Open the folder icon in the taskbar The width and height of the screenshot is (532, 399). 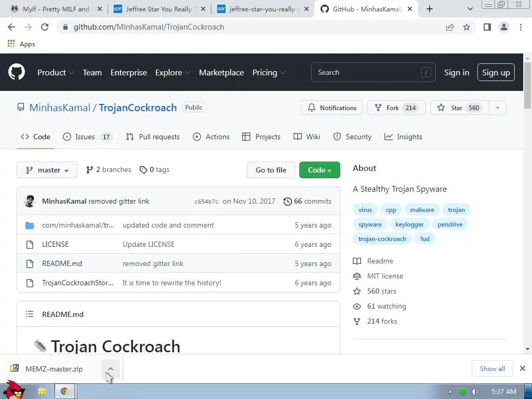coord(42,392)
